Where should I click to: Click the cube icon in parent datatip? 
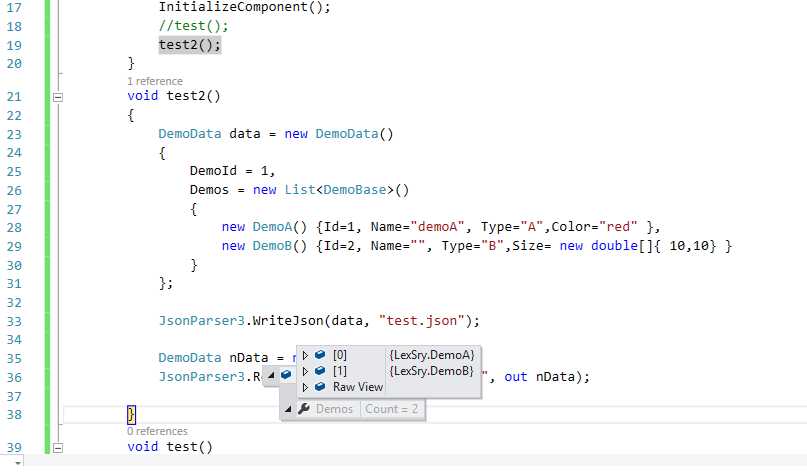tap(286, 375)
